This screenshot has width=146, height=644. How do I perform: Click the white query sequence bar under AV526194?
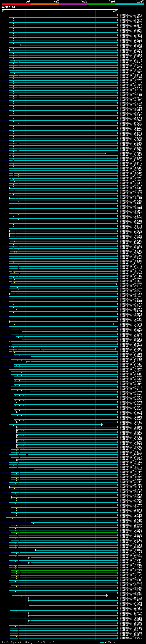coord(60,9)
